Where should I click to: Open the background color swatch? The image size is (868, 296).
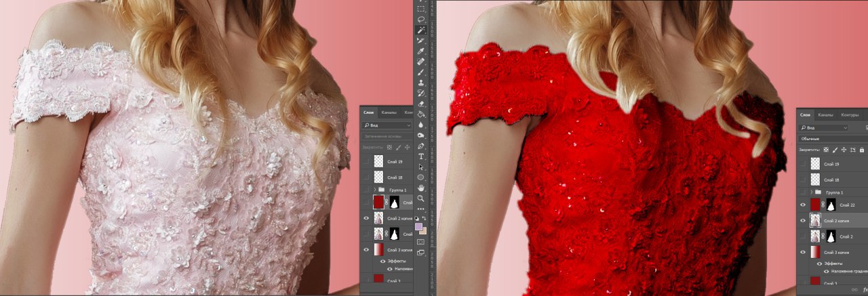coord(425,232)
